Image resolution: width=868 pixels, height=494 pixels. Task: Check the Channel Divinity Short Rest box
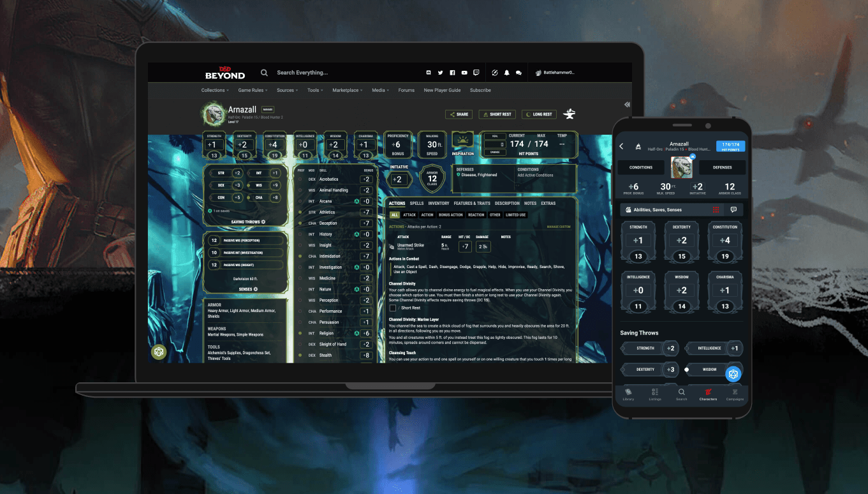(x=393, y=308)
